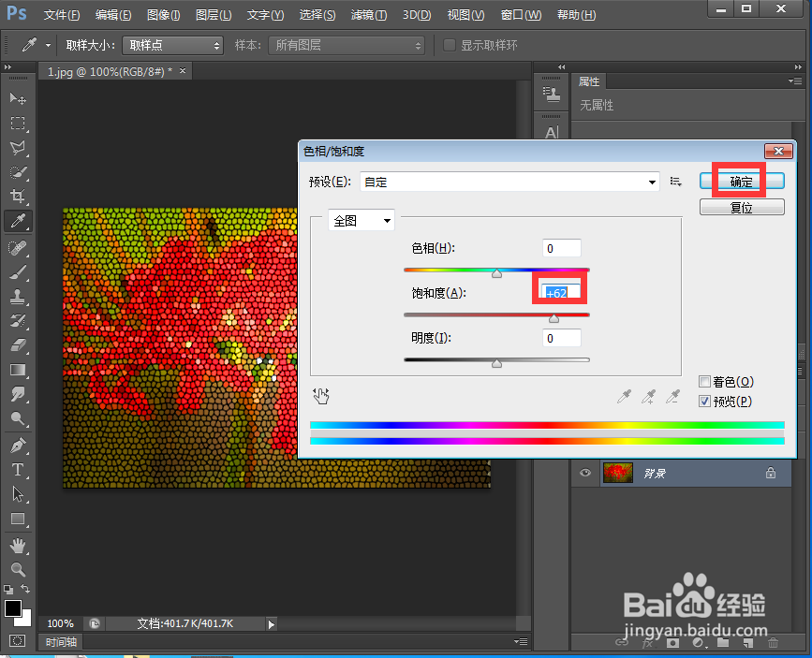Select the History Brush tool
This screenshot has width=812, height=658.
coord(18,321)
